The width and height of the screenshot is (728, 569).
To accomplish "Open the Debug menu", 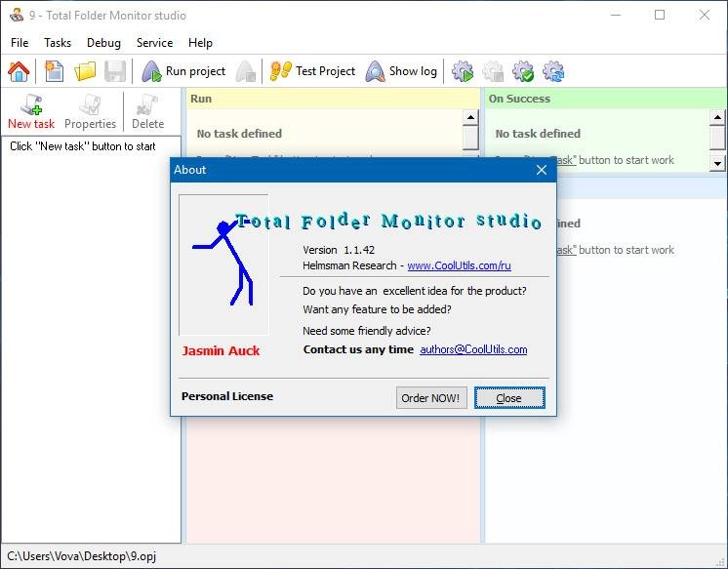I will click(103, 43).
